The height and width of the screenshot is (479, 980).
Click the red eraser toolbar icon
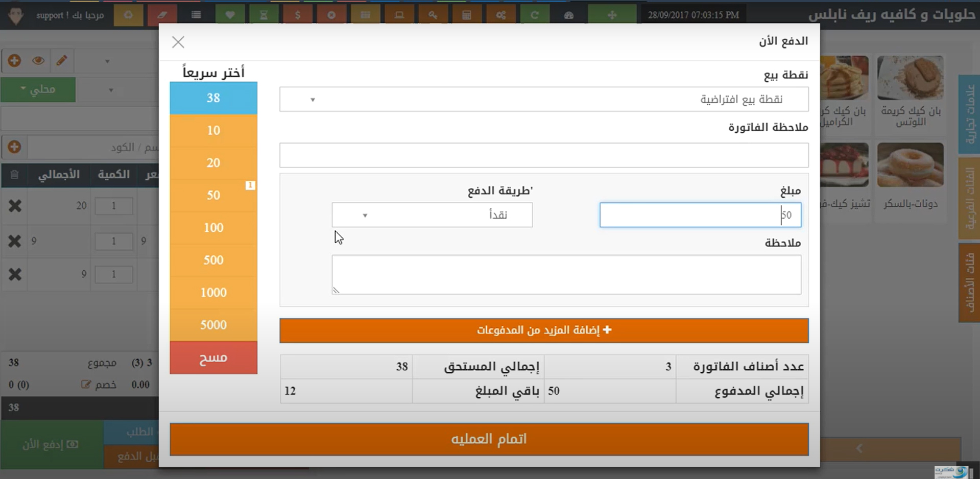click(x=162, y=15)
